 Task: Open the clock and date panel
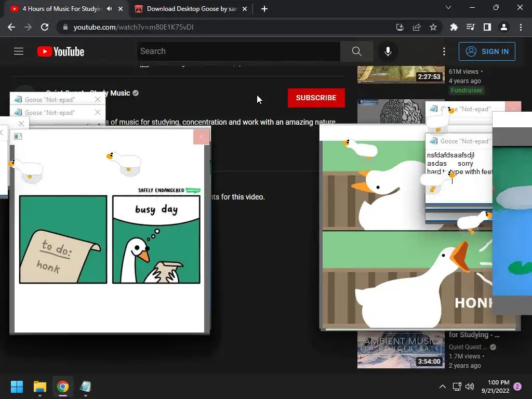tap(495, 387)
